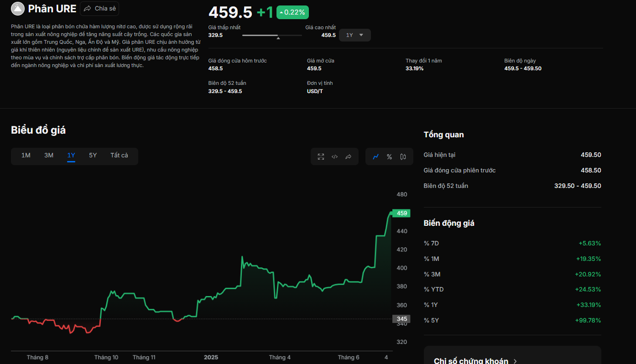This screenshot has height=364, width=636.
Task: Open the 1Y period dropdown
Action: [x=354, y=35]
